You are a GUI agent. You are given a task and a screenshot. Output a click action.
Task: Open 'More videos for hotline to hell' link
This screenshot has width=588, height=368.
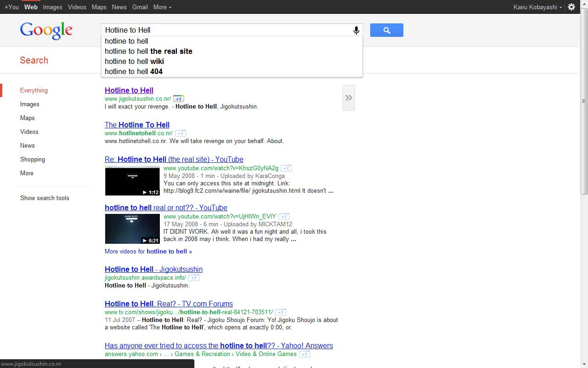(x=148, y=252)
